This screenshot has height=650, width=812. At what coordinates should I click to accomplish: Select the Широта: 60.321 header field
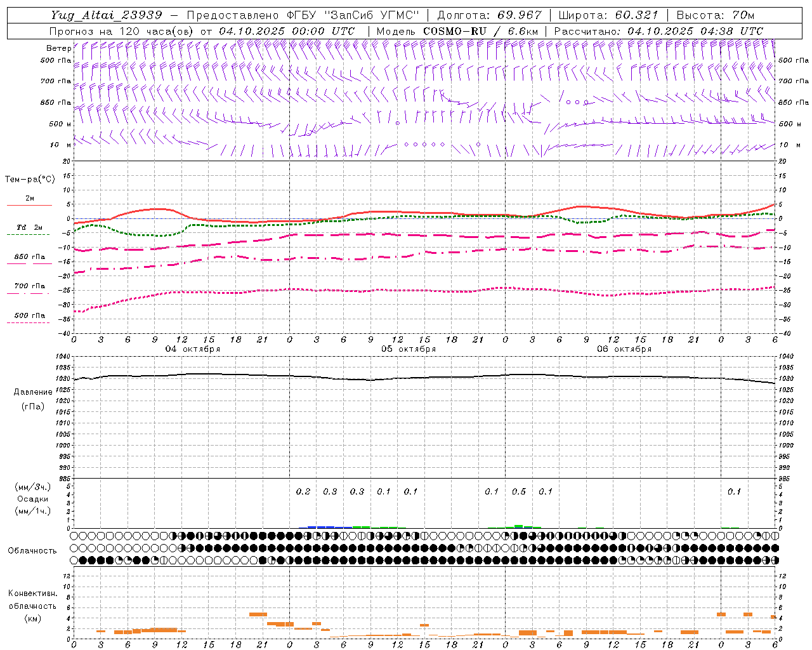(608, 15)
